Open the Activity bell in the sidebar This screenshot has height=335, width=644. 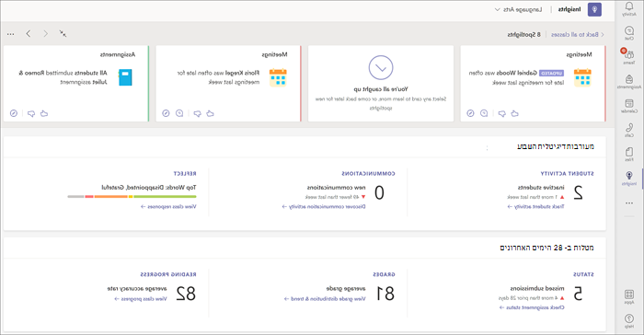pyautogui.click(x=628, y=8)
